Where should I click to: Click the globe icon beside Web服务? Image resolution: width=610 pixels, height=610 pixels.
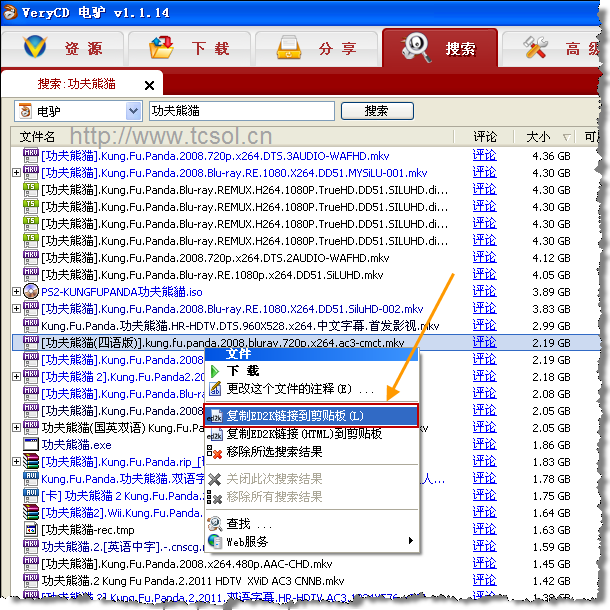(x=215, y=541)
